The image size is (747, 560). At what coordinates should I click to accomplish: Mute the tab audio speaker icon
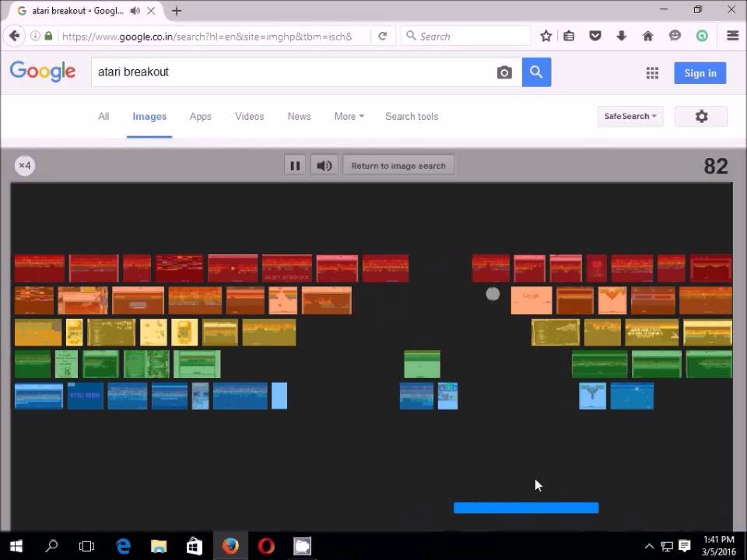pos(135,10)
